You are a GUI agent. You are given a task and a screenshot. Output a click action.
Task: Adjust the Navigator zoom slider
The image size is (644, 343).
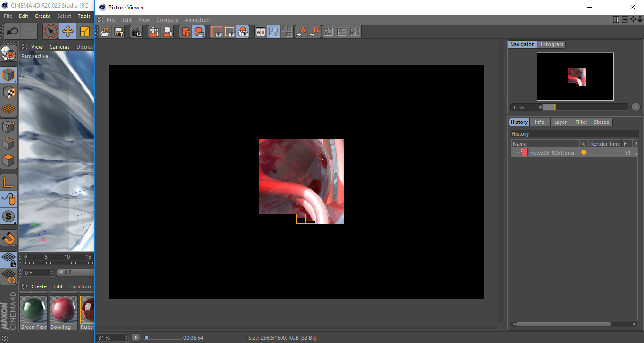(x=586, y=107)
